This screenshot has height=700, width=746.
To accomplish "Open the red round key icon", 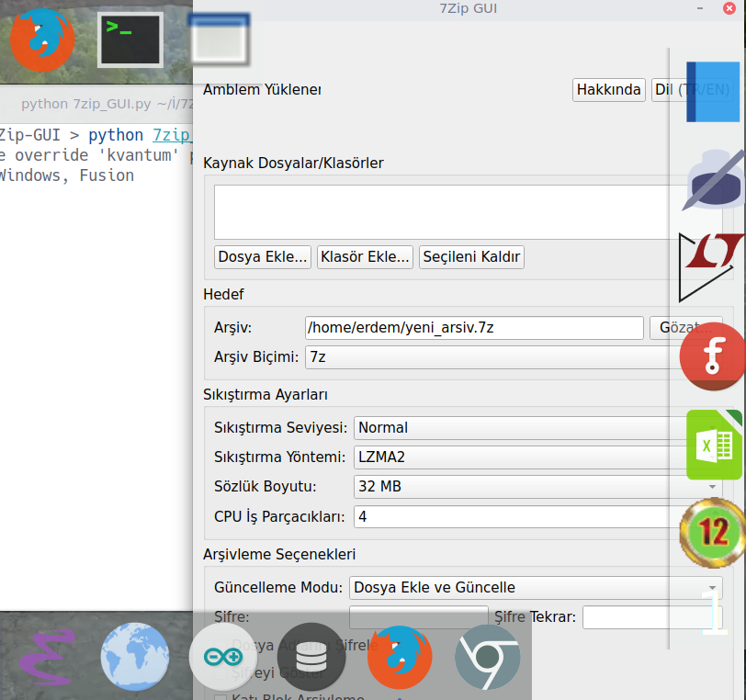I will coord(713,356).
